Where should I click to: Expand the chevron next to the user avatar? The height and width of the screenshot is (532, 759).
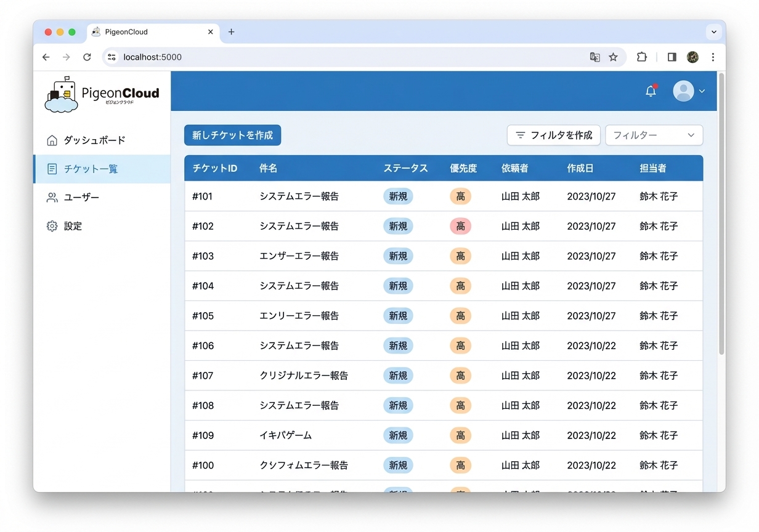[701, 91]
